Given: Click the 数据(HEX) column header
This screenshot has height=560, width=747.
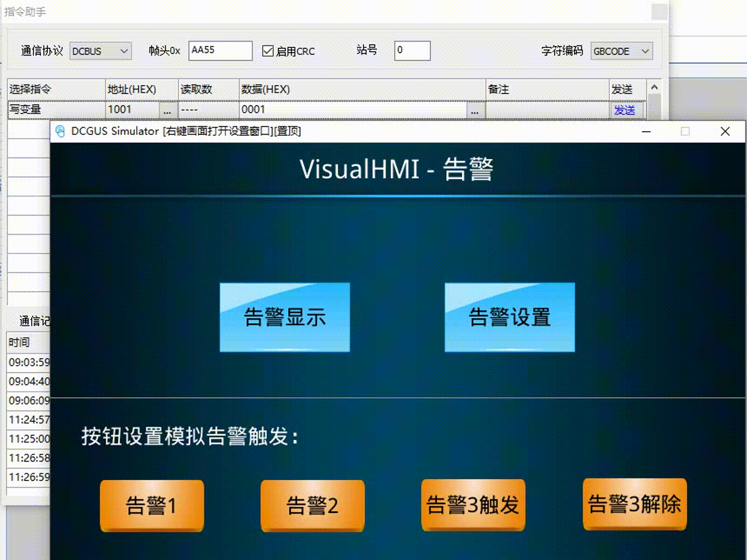Looking at the screenshot, I should (x=362, y=89).
